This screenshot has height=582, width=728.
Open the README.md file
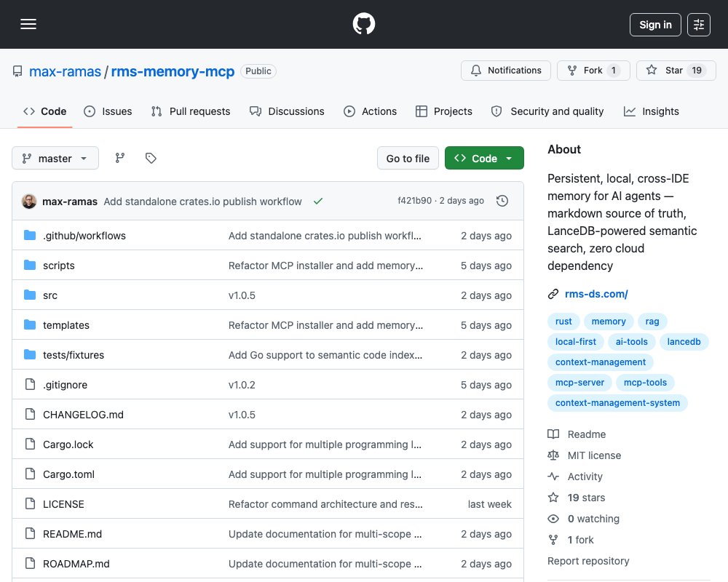72,534
